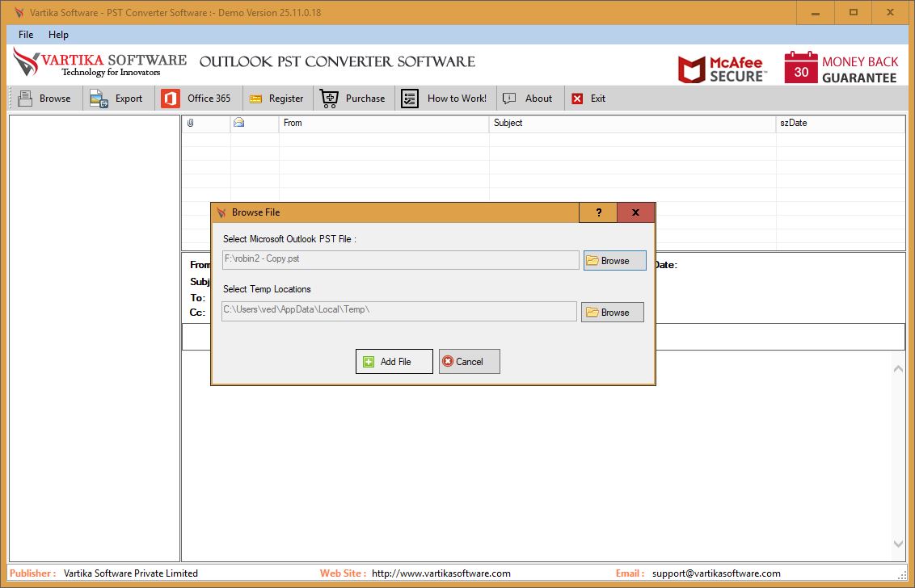Select About toolbar label
915x588 pixels.
538,99
